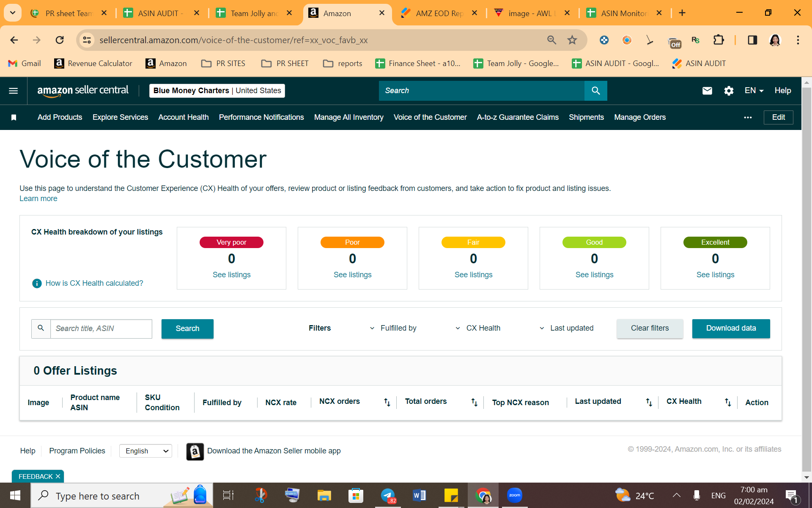Open the PR SHEET bookmark folder
This screenshot has width=812, height=508.
(285, 63)
